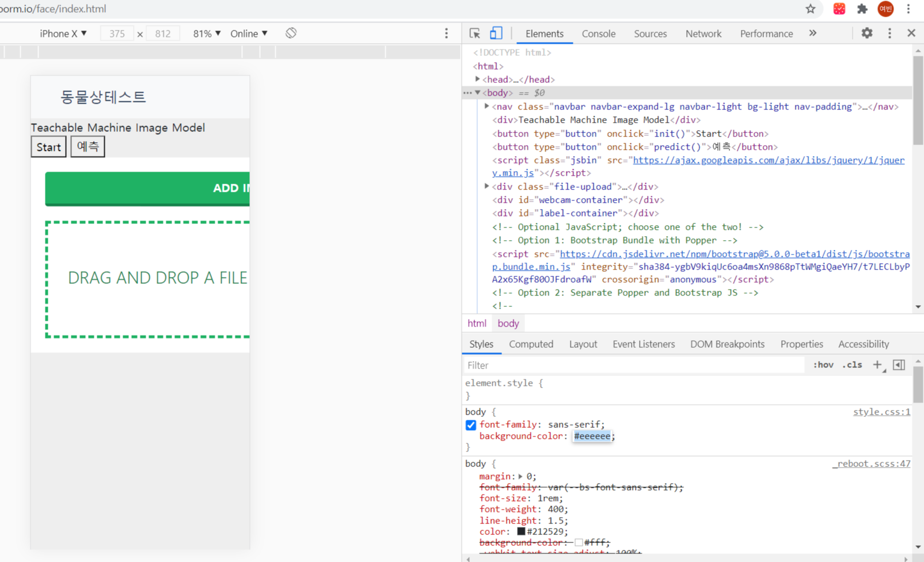This screenshot has height=562, width=924.
Task: Select html in the breadcrumb
Action: coord(477,324)
